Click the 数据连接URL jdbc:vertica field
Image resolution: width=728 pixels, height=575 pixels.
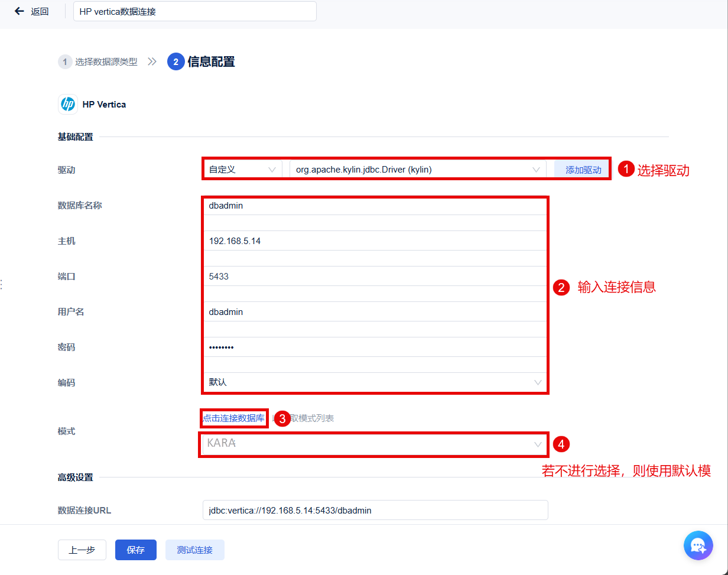pyautogui.click(x=375, y=510)
